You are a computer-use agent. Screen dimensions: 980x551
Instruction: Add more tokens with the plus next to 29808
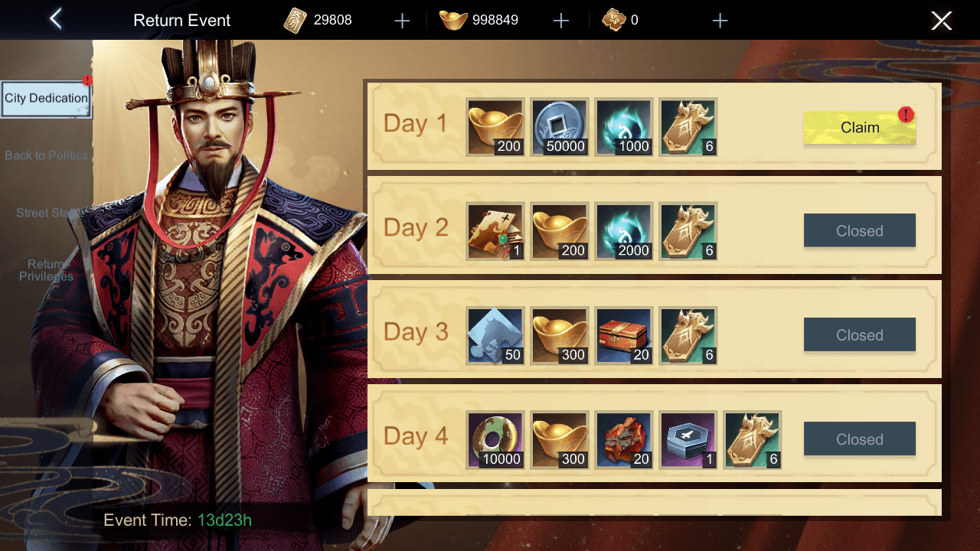point(402,21)
